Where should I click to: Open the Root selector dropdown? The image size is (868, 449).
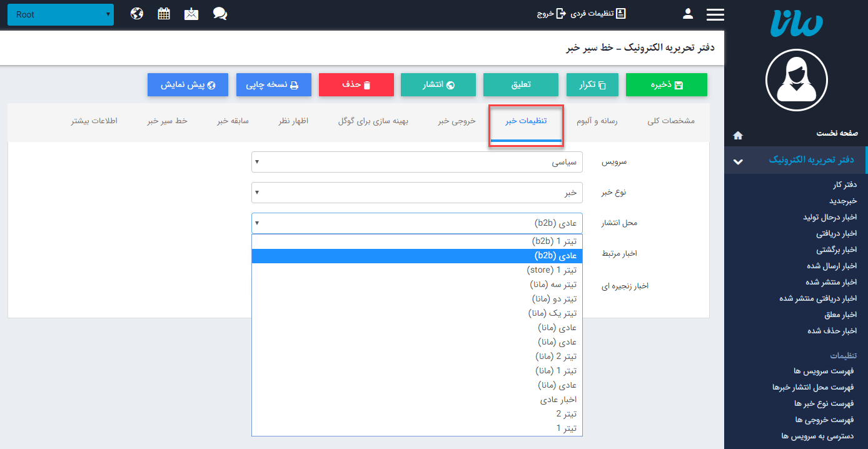click(60, 14)
